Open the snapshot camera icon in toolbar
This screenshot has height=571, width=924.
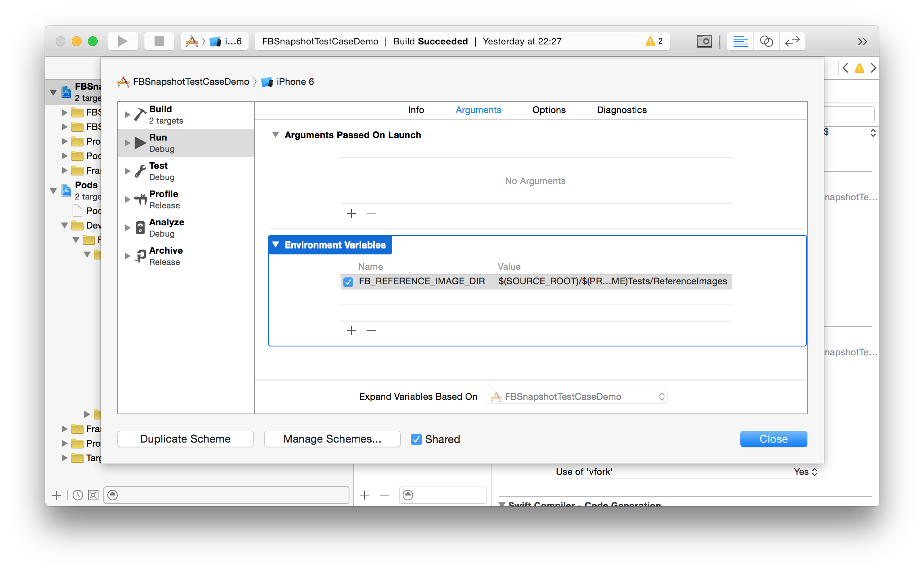coord(704,41)
